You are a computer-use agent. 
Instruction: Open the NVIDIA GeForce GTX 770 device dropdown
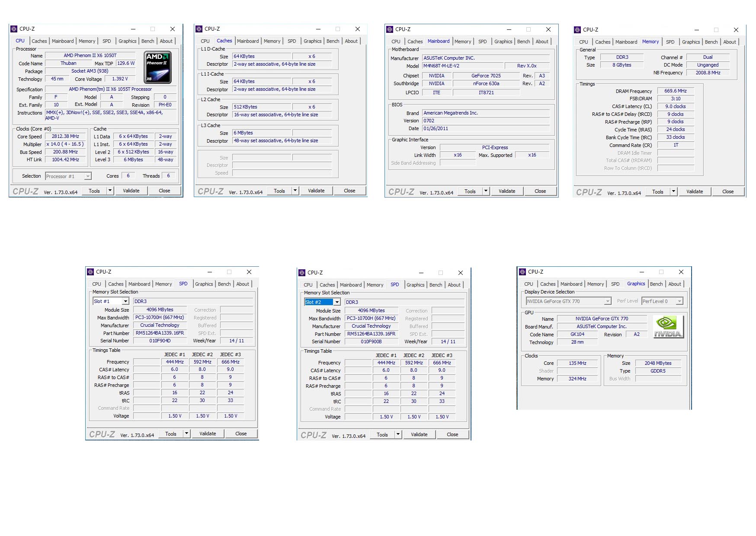coord(608,301)
